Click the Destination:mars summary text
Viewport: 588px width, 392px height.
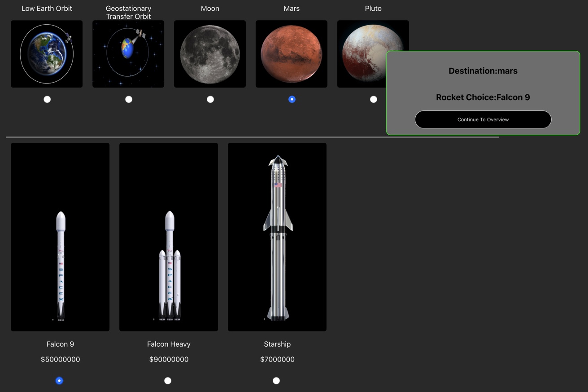tap(483, 71)
